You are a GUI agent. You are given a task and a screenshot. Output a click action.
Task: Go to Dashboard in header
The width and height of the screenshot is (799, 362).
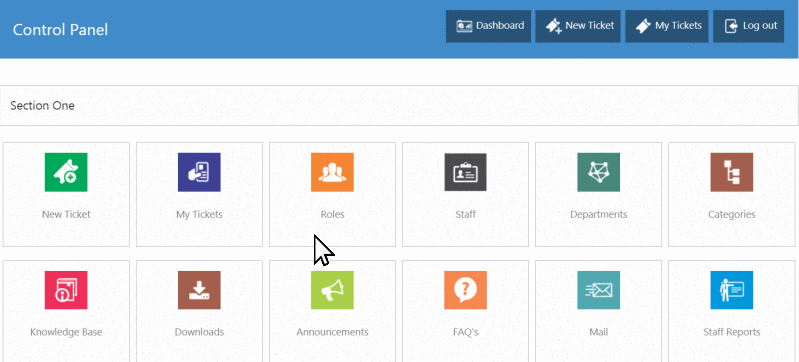[488, 26]
